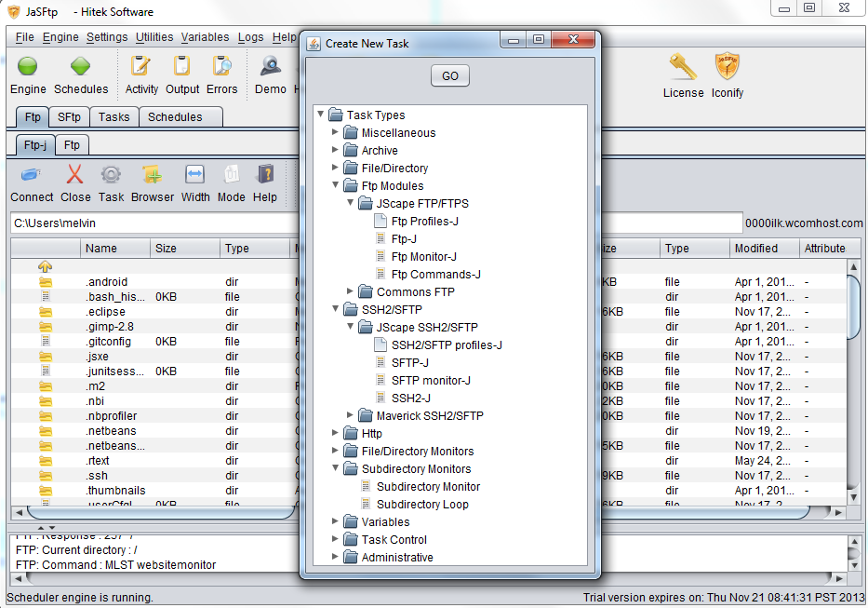Viewport: 868px width, 608px height.
Task: Select Ftp Commands-J in the tree
Action: coord(435,275)
